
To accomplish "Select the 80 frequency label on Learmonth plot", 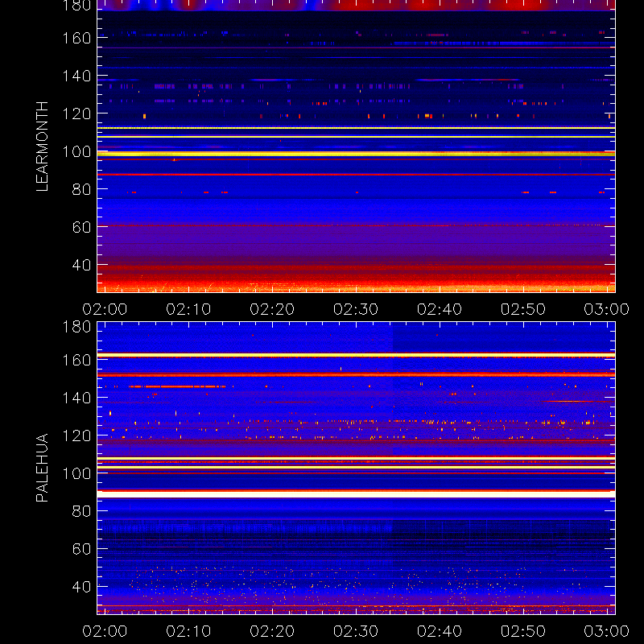I will [x=81, y=189].
